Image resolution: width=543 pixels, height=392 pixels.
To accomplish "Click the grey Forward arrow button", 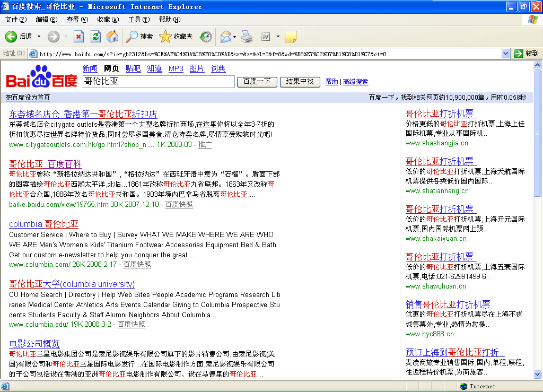I will pyautogui.click(x=54, y=37).
